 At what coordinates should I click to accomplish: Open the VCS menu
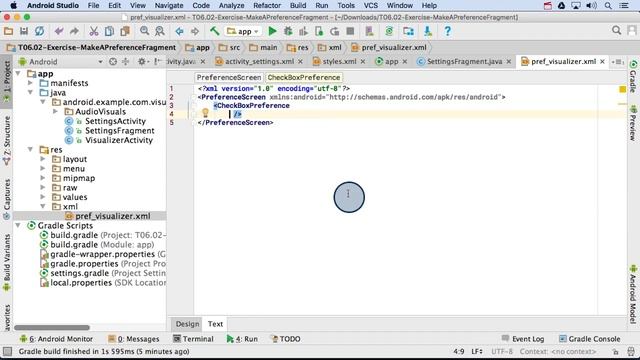point(371,6)
